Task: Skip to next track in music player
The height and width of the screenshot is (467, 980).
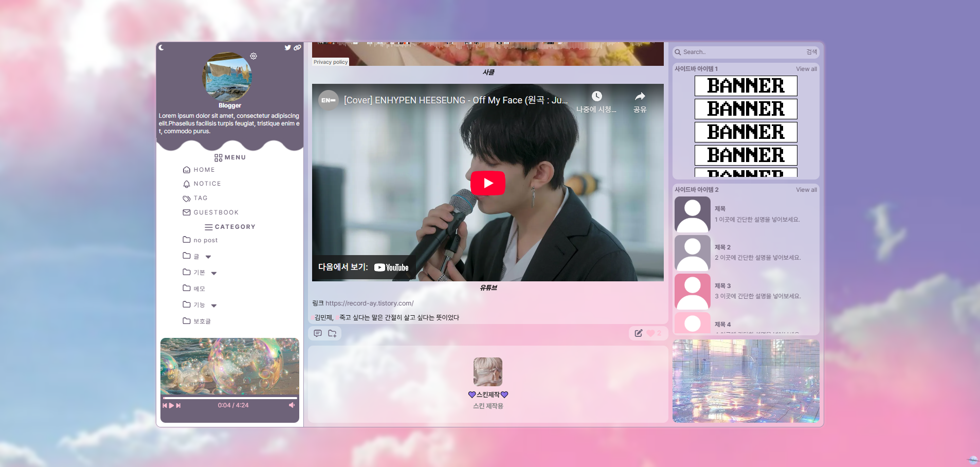Action: (x=178, y=405)
